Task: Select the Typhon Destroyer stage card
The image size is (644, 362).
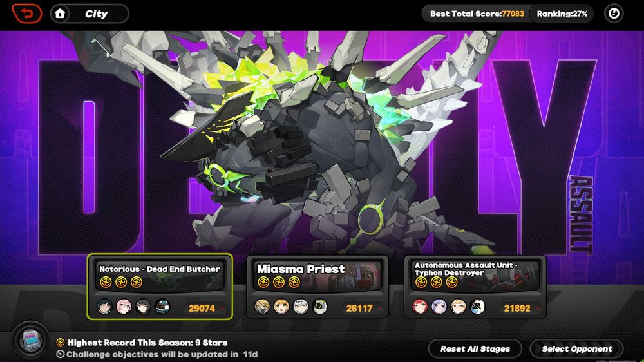Action: click(x=475, y=287)
